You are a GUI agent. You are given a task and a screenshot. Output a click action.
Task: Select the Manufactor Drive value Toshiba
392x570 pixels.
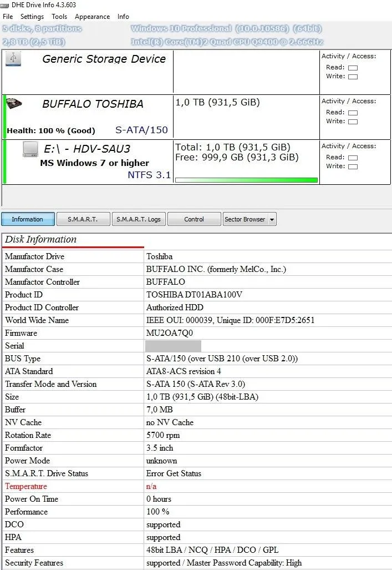click(x=160, y=256)
